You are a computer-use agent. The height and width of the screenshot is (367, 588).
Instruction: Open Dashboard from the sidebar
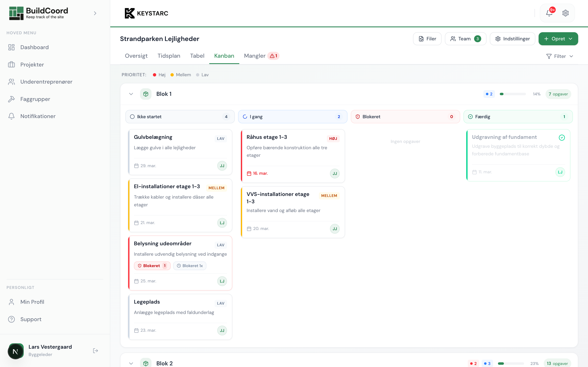[34, 47]
